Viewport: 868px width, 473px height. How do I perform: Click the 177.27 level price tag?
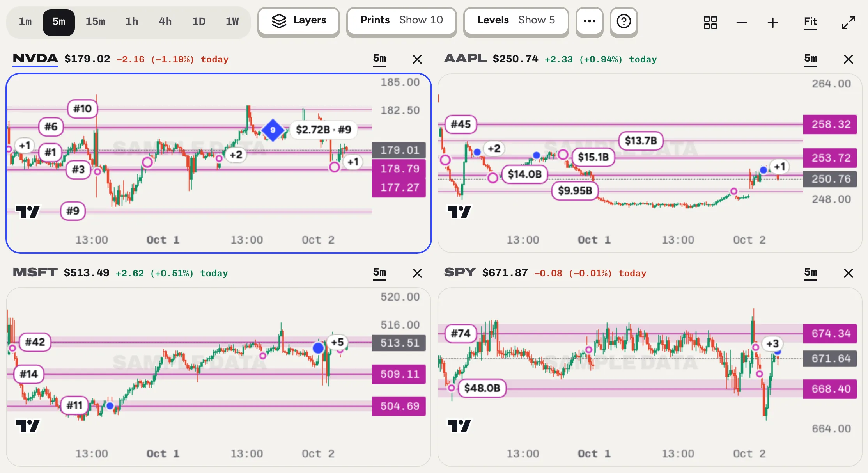pyautogui.click(x=399, y=188)
